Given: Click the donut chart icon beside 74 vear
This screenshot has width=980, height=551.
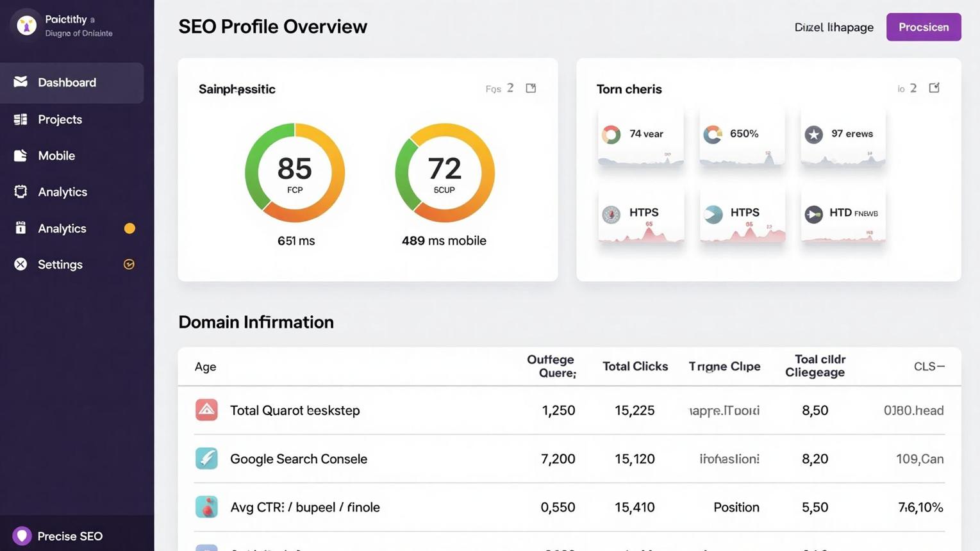Looking at the screenshot, I should (x=611, y=134).
